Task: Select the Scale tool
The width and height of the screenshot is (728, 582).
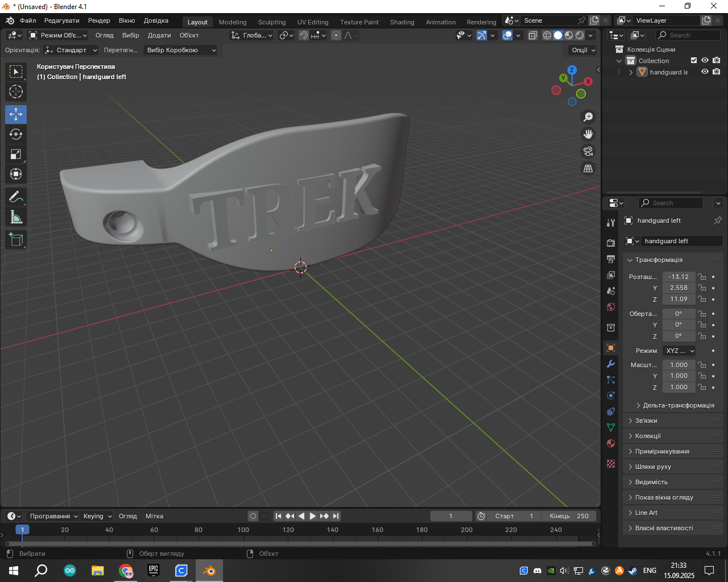Action: pyautogui.click(x=16, y=154)
